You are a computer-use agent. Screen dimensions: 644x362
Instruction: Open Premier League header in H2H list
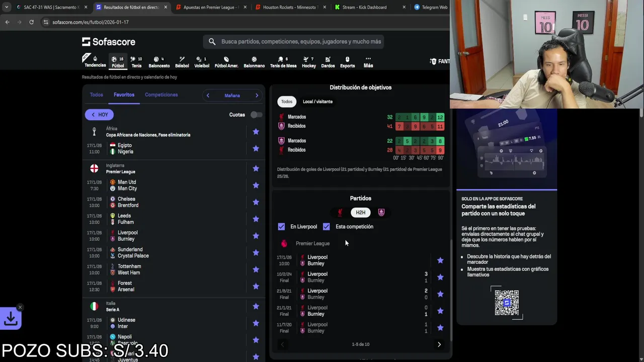(x=312, y=243)
